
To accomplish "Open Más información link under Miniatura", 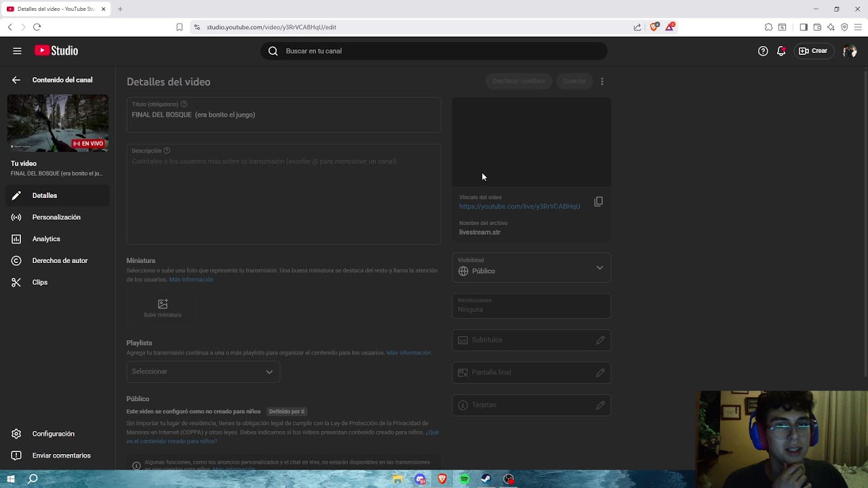I will [x=191, y=279].
